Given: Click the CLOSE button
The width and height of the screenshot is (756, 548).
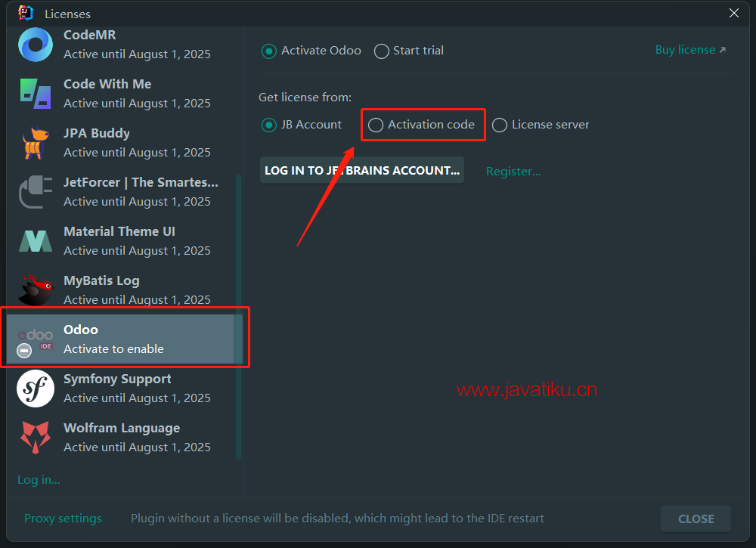Looking at the screenshot, I should point(696,519).
